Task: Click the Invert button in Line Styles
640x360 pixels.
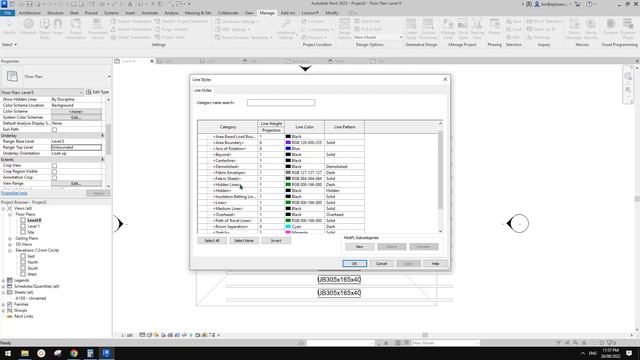Action: (276, 240)
